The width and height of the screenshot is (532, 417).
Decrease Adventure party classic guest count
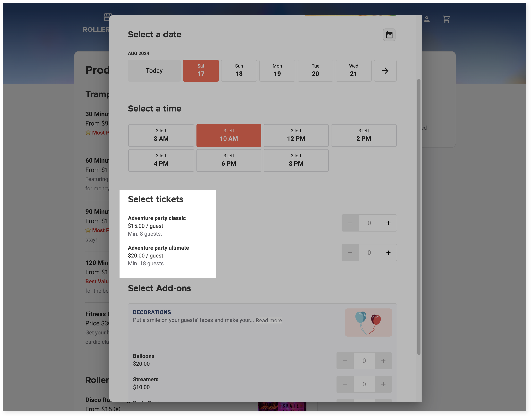coord(350,223)
